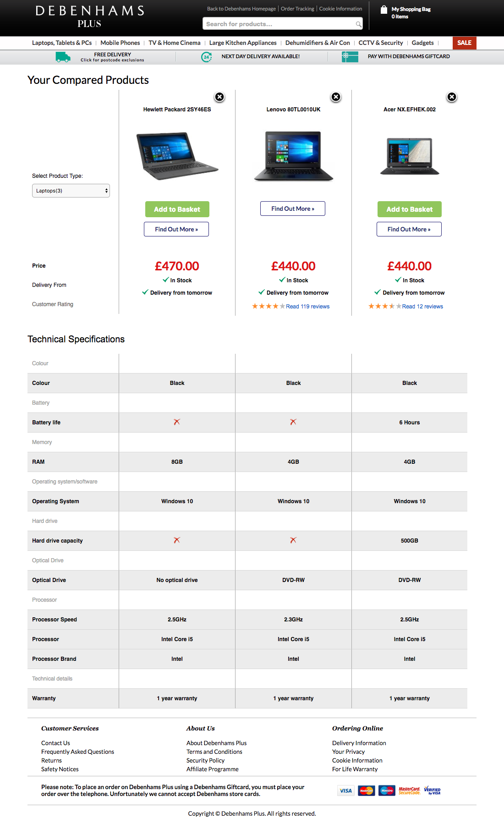Click the Maestro payment icon
504x840 pixels.
click(x=387, y=791)
